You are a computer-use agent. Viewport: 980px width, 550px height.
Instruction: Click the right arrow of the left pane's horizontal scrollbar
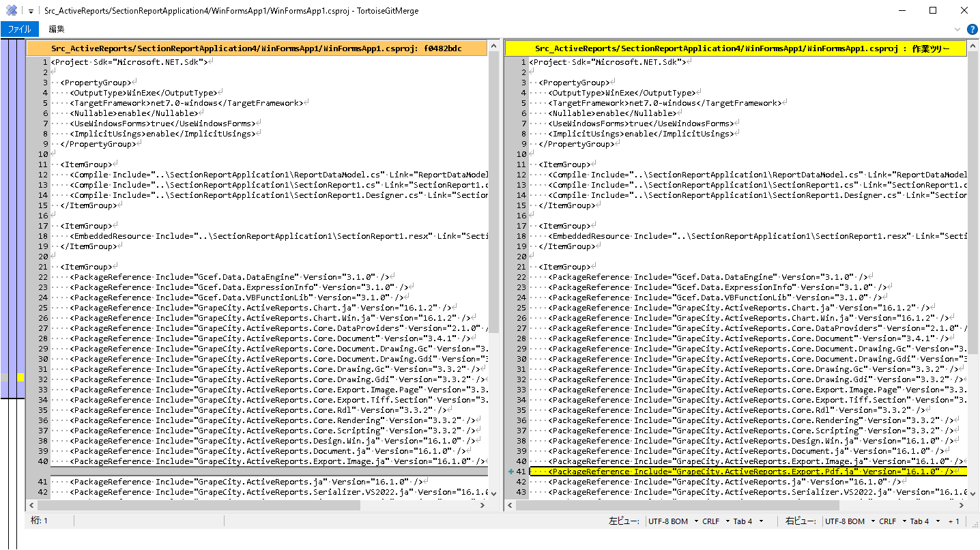click(482, 506)
